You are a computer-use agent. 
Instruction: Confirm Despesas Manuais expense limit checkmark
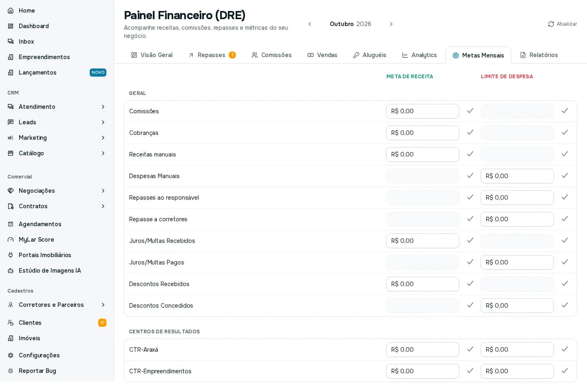565,176
